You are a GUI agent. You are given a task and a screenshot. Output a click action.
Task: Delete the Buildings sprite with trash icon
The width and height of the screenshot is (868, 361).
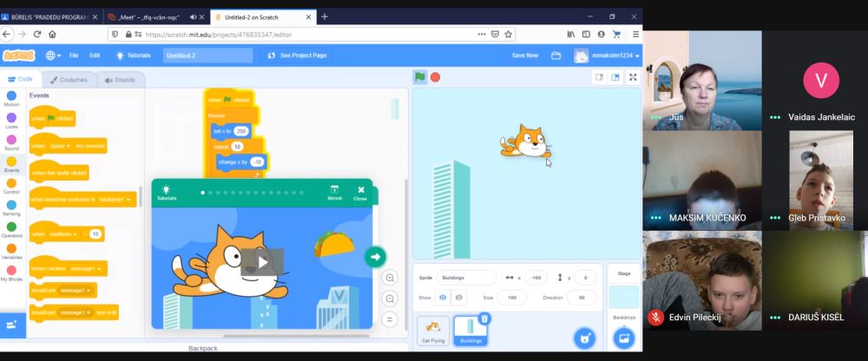pos(484,318)
